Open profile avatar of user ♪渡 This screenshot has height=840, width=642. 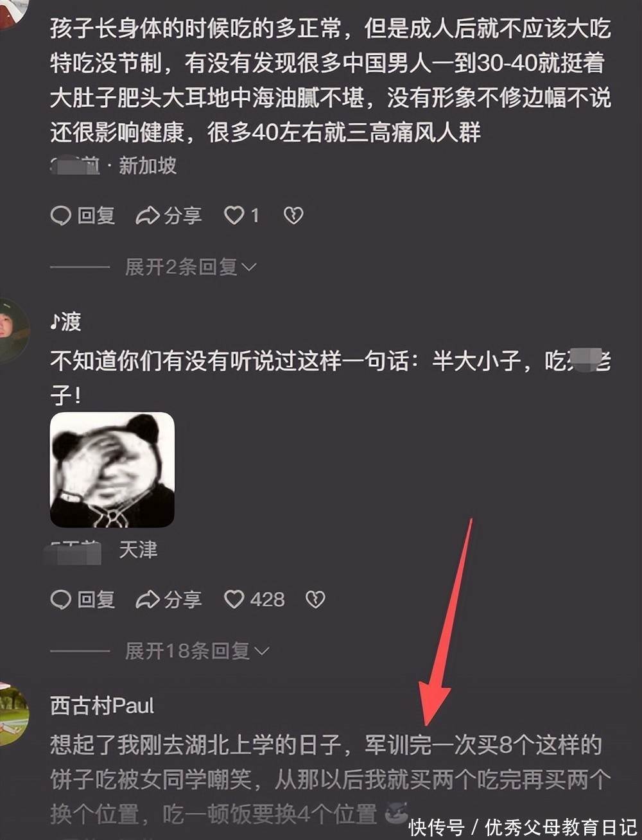click(x=13, y=331)
